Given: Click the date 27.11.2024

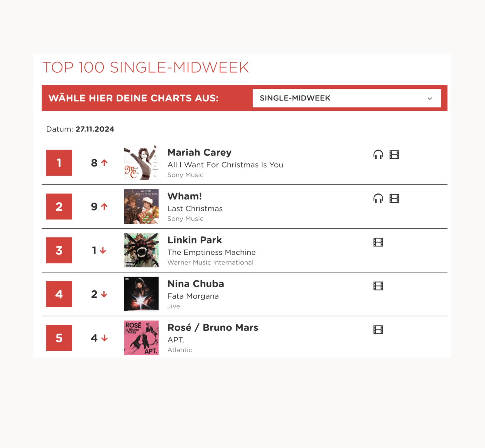Looking at the screenshot, I should pos(95,129).
